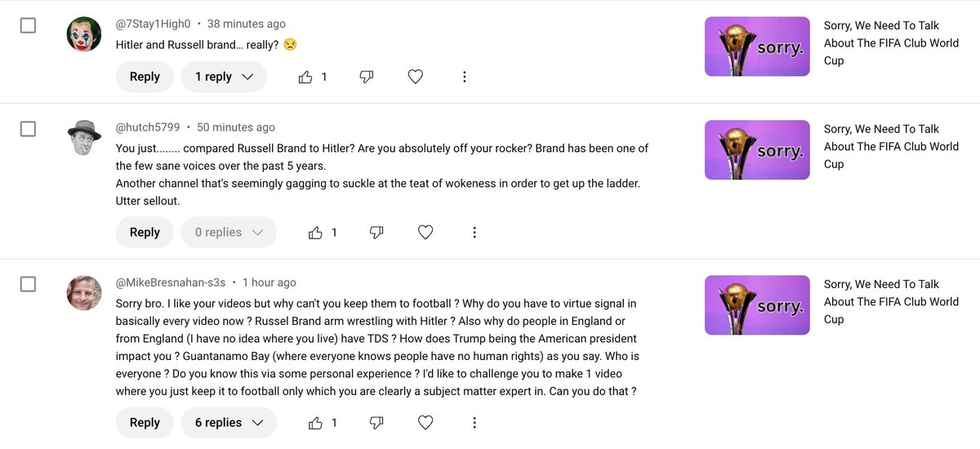Open three-dot menu on @hutch5799 comment
Viewport: 980px width, 449px height.
pyautogui.click(x=474, y=233)
